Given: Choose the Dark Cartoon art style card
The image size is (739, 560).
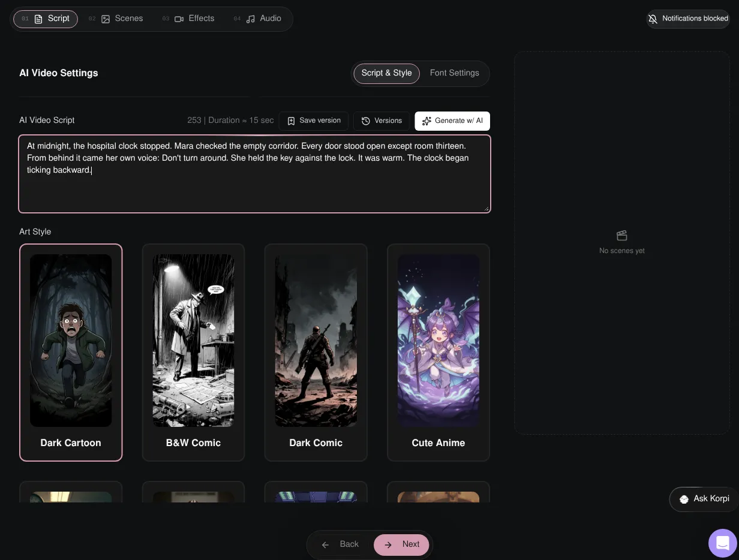Looking at the screenshot, I should 71,353.
